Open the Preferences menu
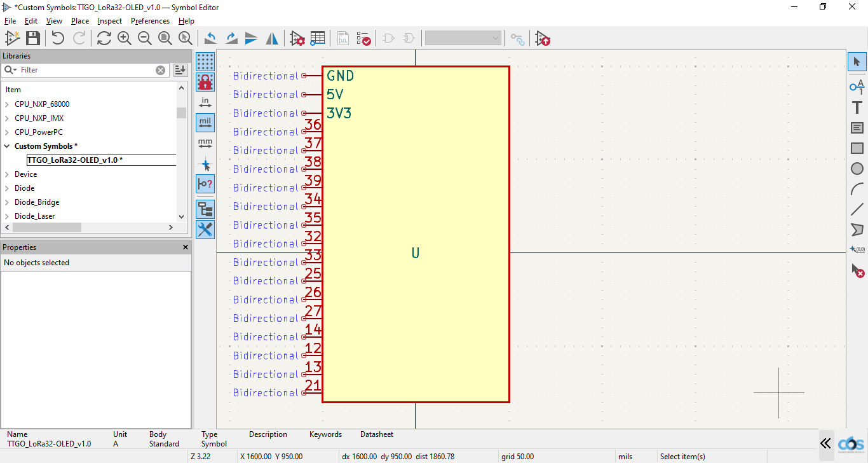 pos(150,21)
